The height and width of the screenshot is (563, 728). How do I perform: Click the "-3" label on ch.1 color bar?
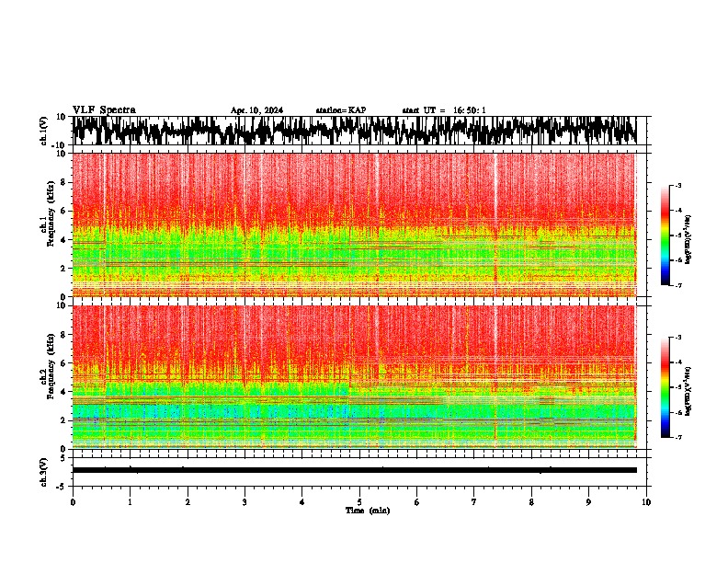678,185
